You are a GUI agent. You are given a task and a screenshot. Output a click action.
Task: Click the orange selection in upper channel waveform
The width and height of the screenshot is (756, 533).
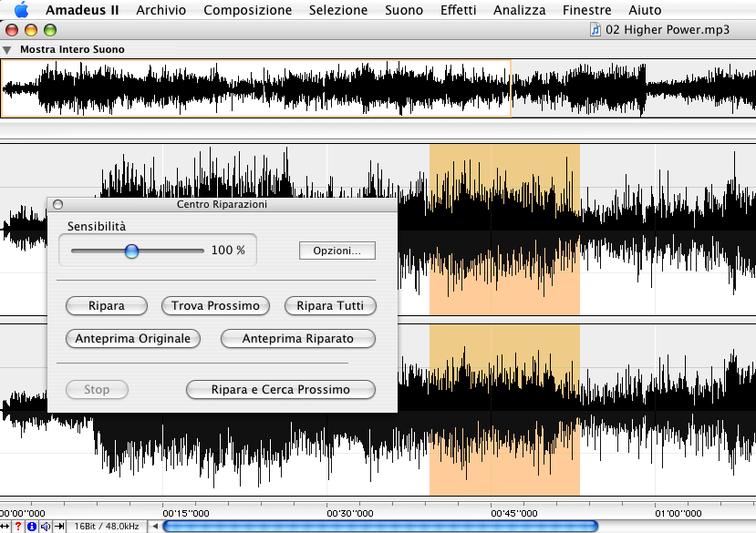(504, 230)
